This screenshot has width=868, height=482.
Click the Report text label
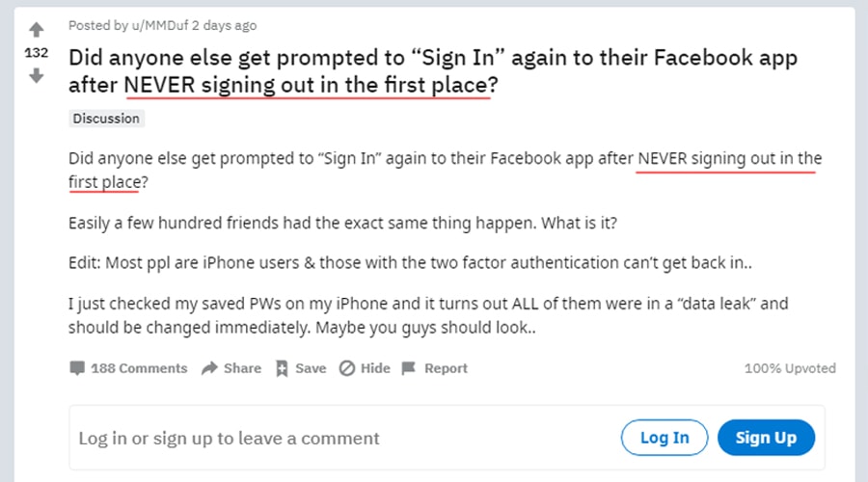[446, 368]
